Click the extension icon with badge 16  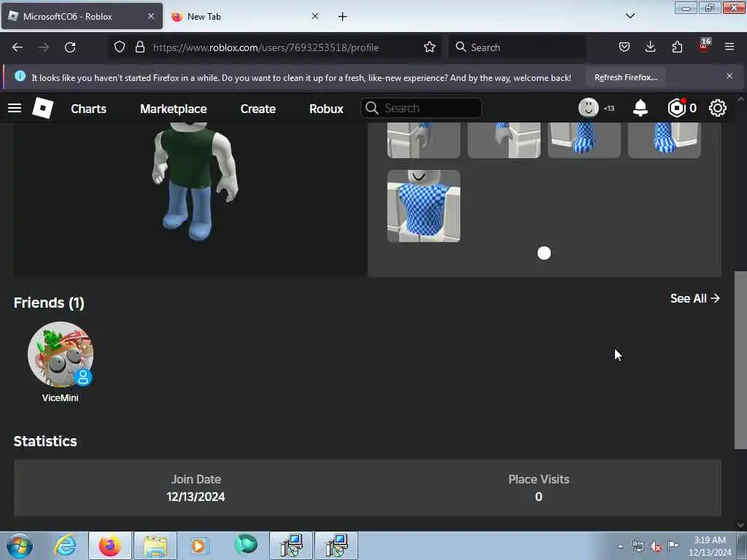tap(704, 46)
